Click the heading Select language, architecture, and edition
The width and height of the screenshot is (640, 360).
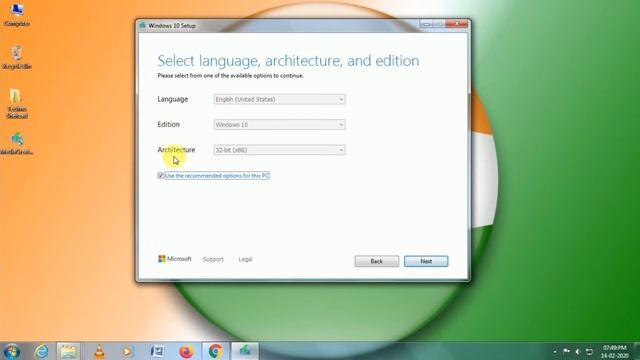click(288, 61)
